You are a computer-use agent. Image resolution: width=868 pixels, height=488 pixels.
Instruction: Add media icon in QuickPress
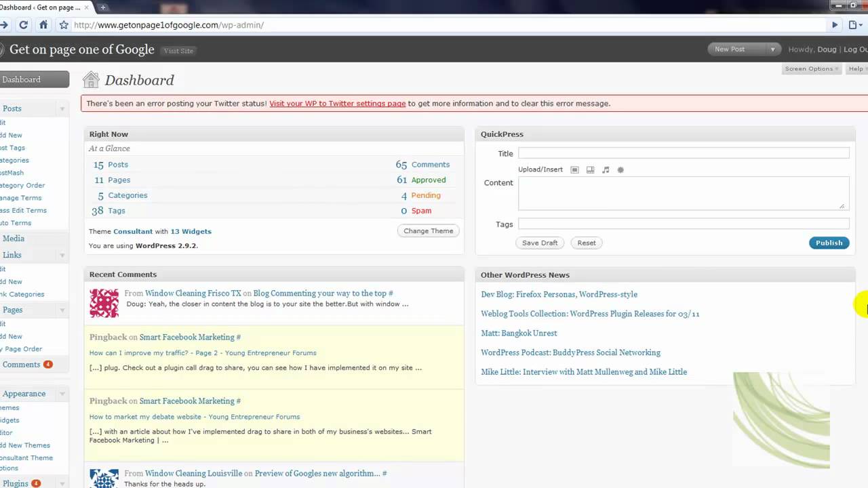click(620, 169)
